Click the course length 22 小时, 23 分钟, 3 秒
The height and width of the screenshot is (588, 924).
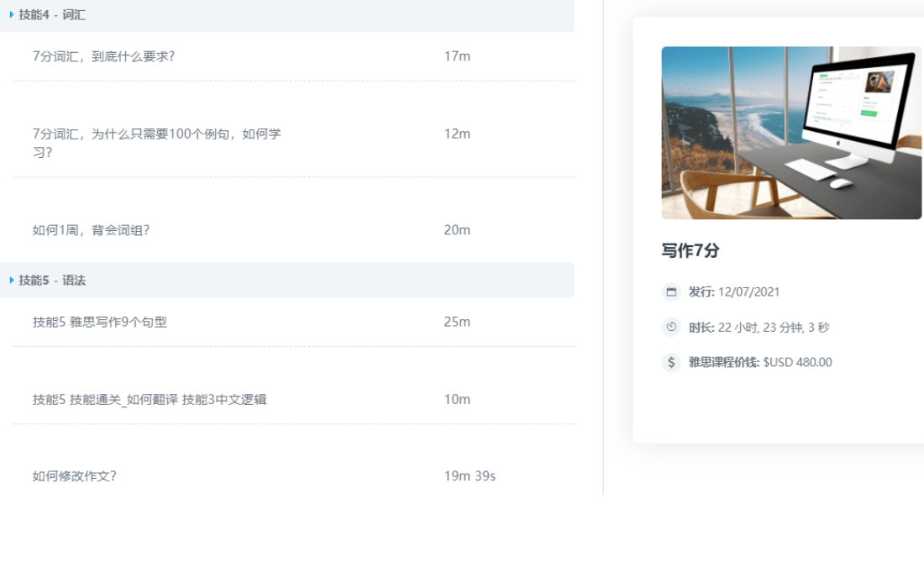coord(773,328)
